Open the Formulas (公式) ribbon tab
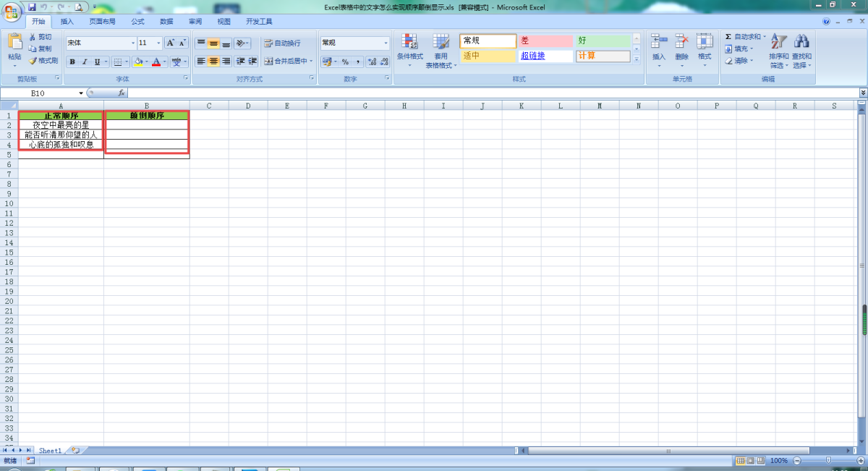Viewport: 868px width, 471px height. pos(137,22)
